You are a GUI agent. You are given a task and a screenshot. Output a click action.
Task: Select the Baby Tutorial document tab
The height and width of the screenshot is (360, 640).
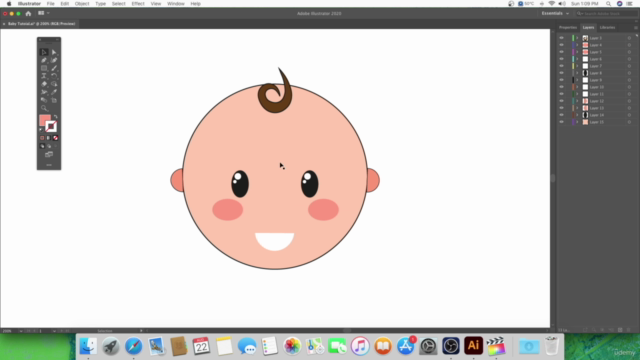[x=40, y=24]
